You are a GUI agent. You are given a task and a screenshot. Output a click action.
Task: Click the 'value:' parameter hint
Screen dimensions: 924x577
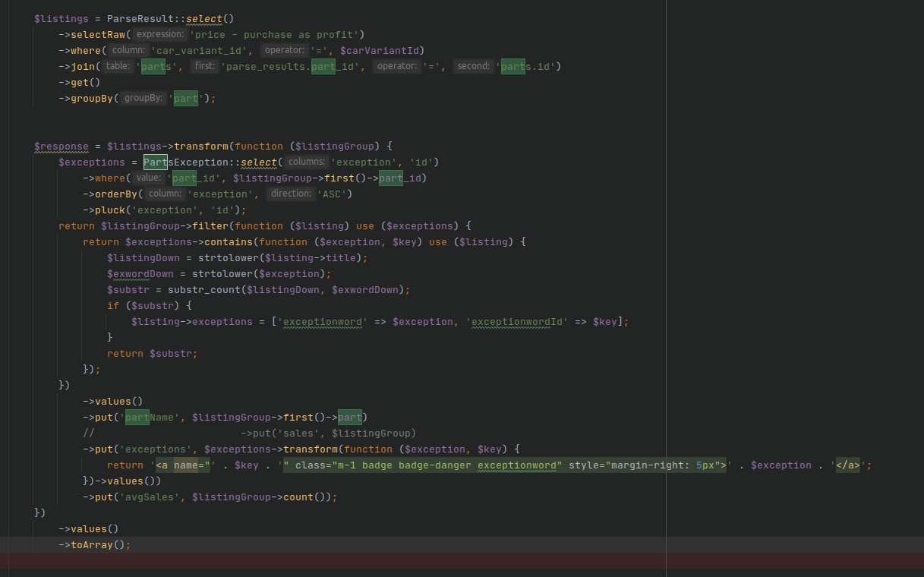[148, 178]
